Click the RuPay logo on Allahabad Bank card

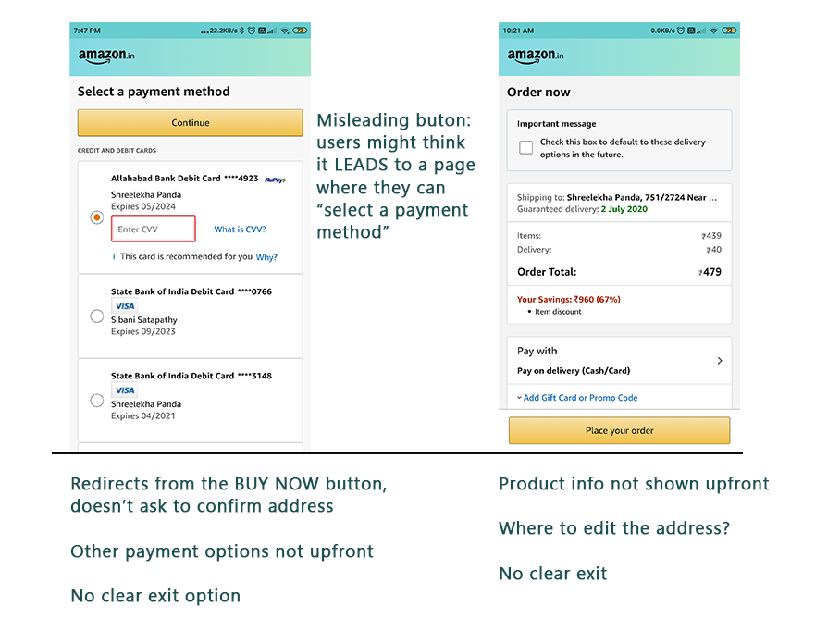pyautogui.click(x=276, y=180)
